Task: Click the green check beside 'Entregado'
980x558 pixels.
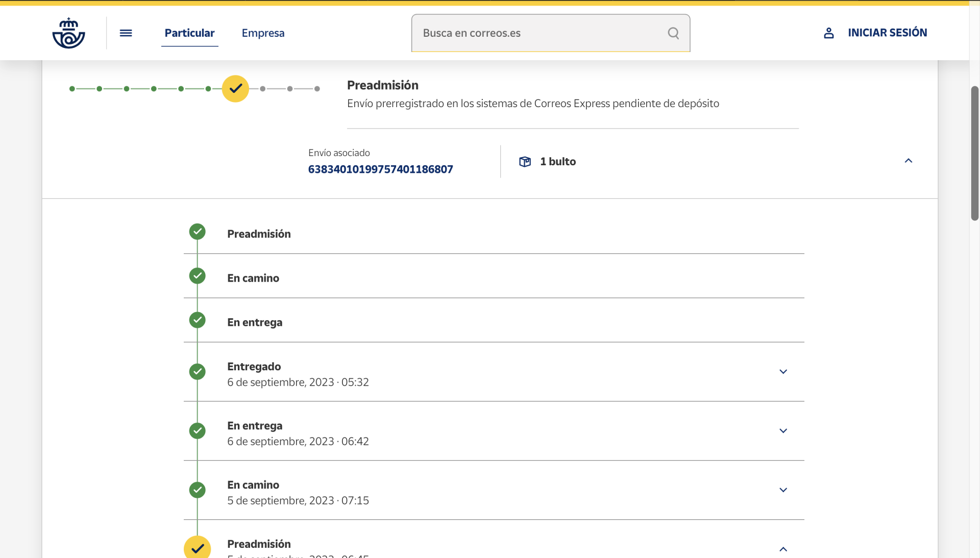Action: click(197, 371)
